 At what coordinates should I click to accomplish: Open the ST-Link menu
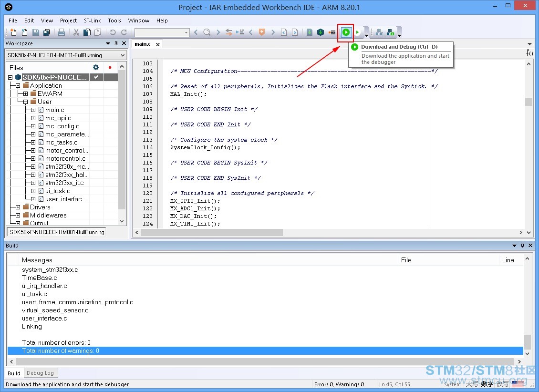coord(93,21)
